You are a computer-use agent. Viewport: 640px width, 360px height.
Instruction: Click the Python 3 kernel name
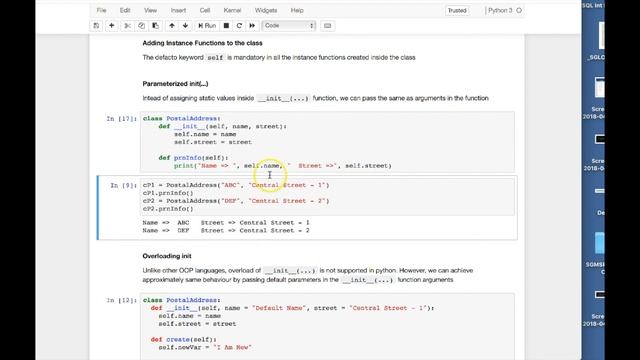coord(500,11)
